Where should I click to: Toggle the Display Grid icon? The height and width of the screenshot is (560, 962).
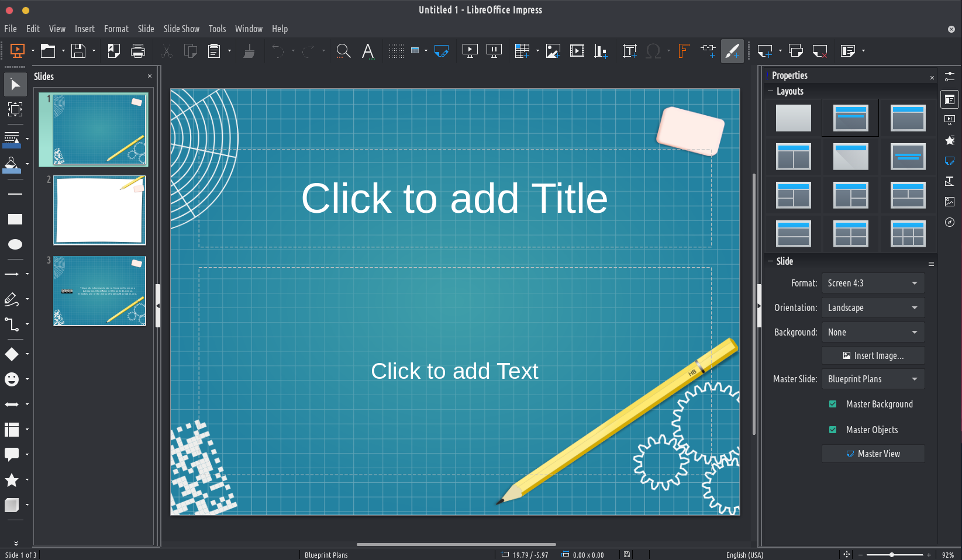pos(396,51)
